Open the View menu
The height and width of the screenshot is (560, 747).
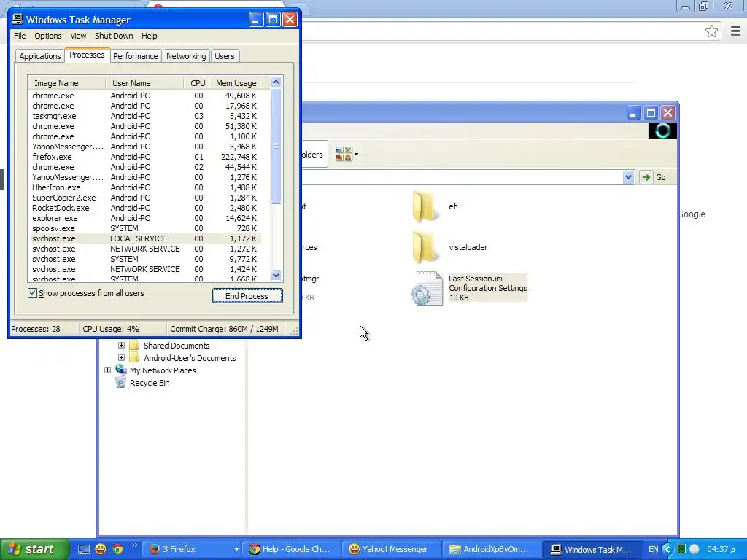click(x=78, y=36)
